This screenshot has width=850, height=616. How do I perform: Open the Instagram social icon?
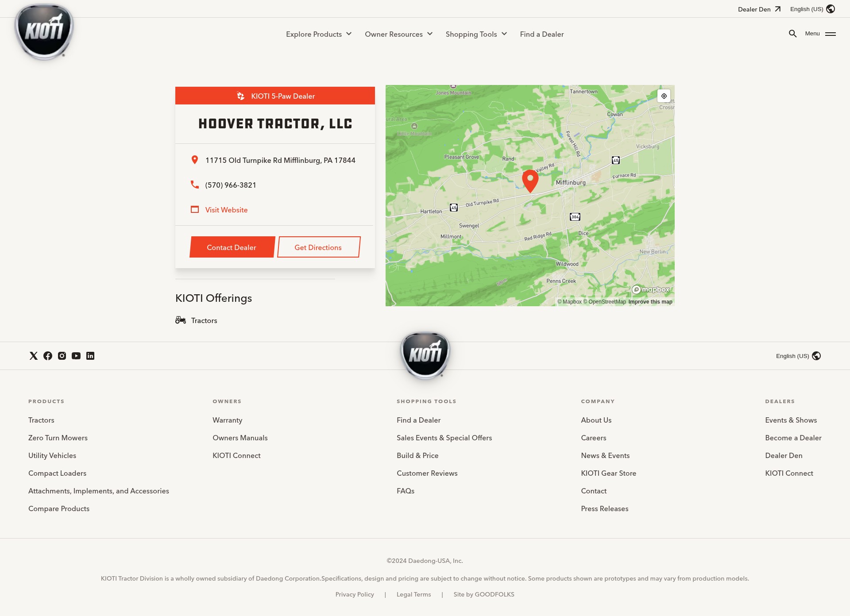click(x=62, y=356)
